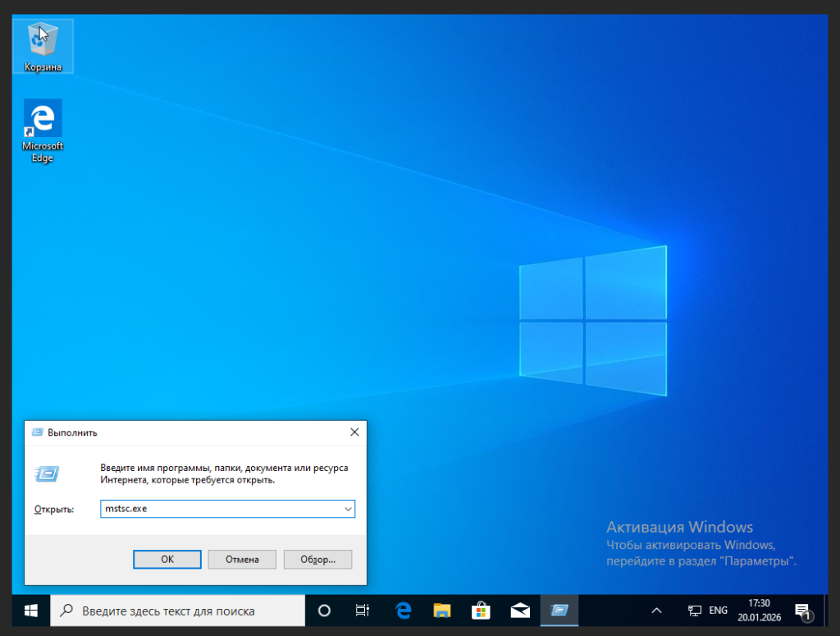840x636 pixels.
Task: Select the Microsoft Edge desktop shortcut
Action: click(43, 130)
